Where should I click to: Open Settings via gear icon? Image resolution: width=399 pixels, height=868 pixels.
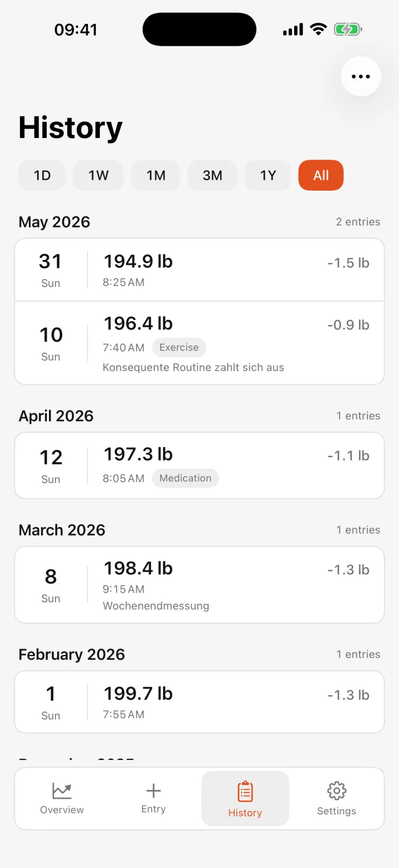pos(337,791)
